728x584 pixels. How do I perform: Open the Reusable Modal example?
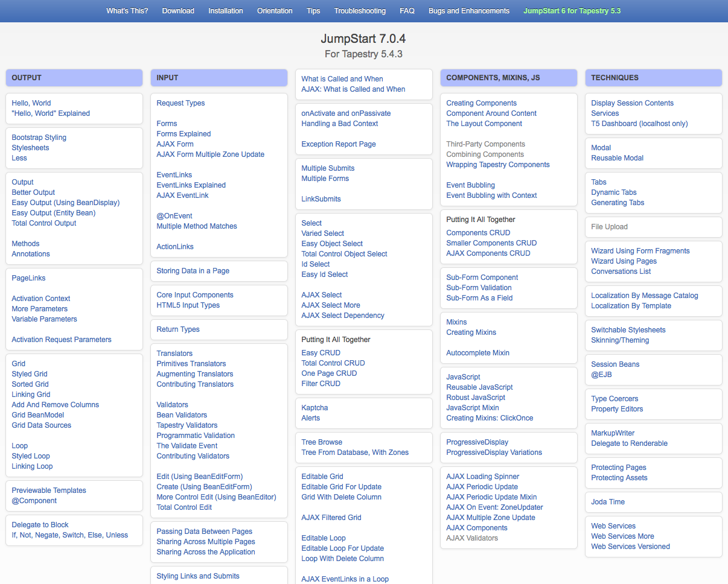pos(617,158)
